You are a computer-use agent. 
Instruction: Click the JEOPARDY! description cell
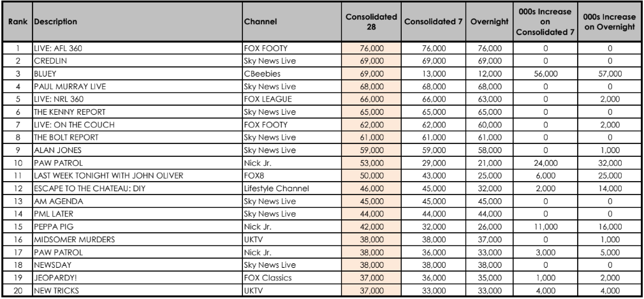pos(138,278)
